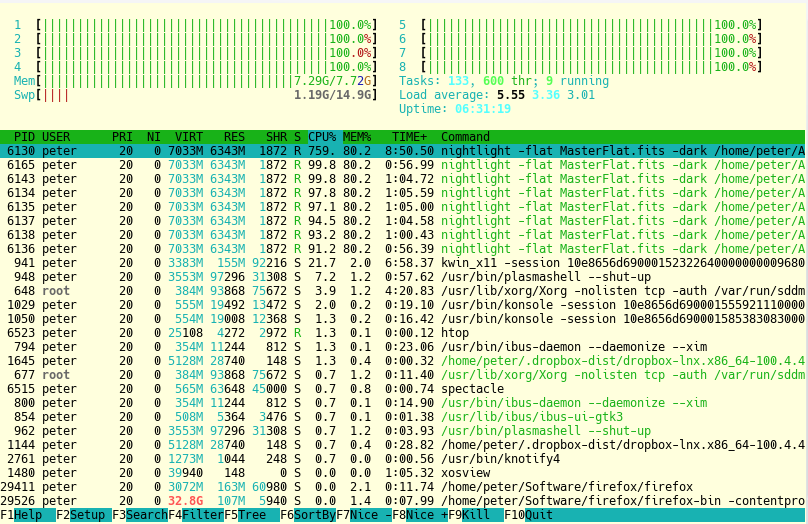
Task: Sort by the USER column header
Action: (56, 137)
